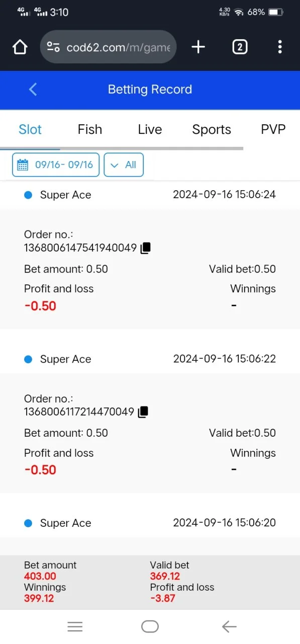Tap the browser home icon
Image resolution: width=300 pixels, height=644 pixels.
[x=20, y=47]
